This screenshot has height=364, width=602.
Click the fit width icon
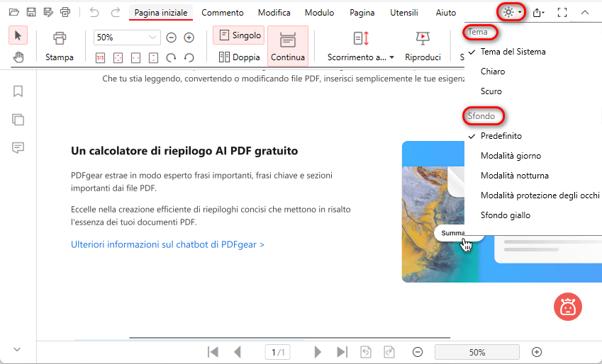[x=135, y=58]
